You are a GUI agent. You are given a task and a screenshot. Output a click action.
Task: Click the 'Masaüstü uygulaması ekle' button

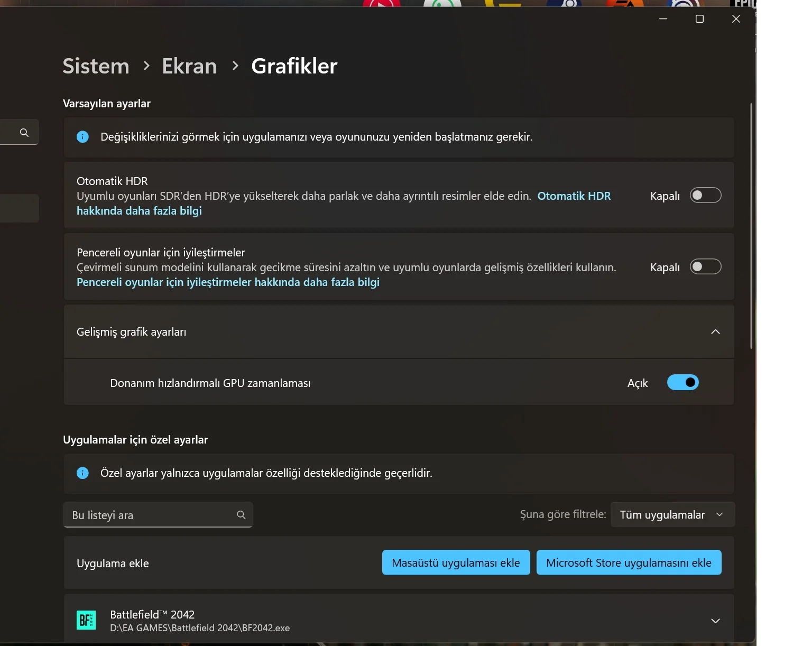tap(456, 563)
